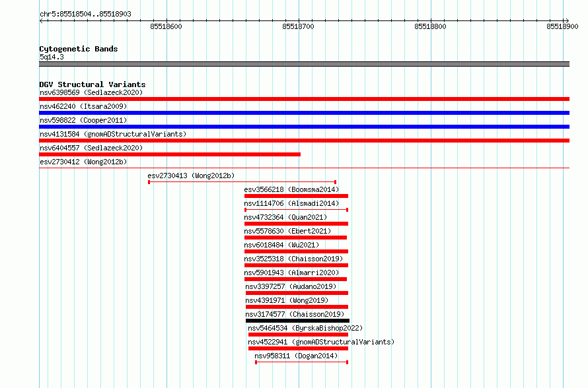Open variant esv2730412 (Wong2012b) label
This screenshot has width=588, height=388.
[83, 162]
